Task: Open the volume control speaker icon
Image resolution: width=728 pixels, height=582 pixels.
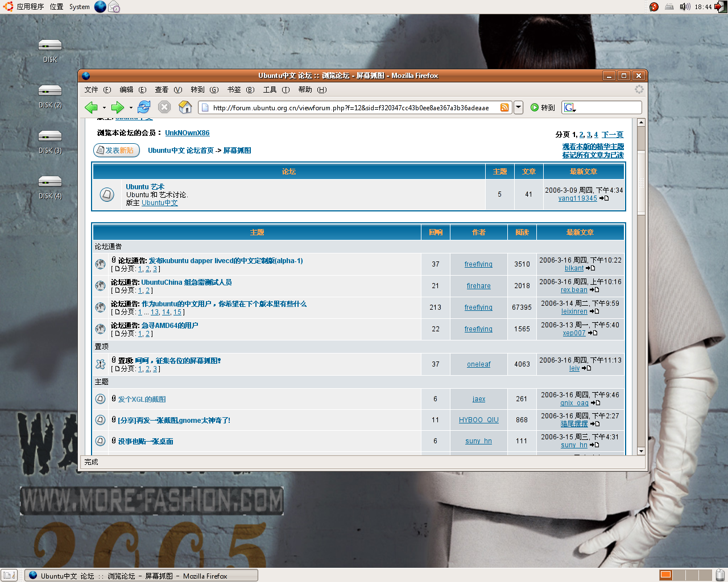Action: click(685, 7)
